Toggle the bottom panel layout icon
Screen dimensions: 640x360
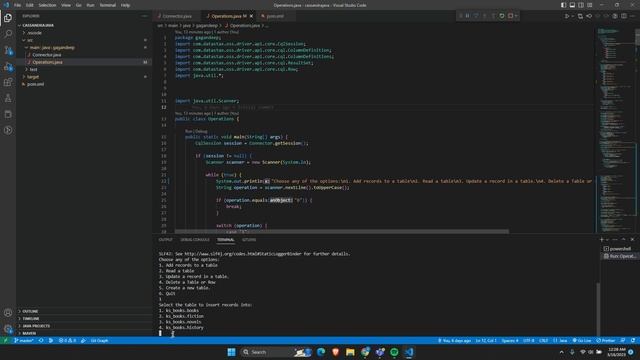(572, 5)
